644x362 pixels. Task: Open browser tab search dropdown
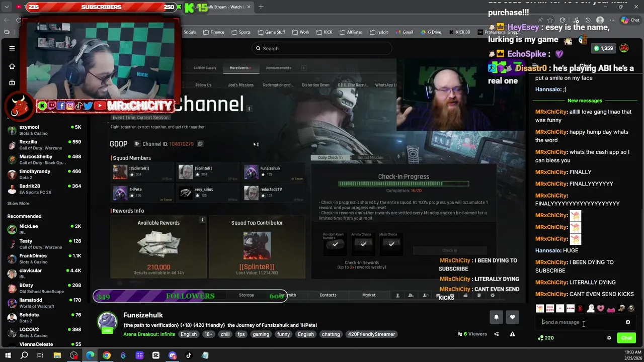(x=7, y=7)
